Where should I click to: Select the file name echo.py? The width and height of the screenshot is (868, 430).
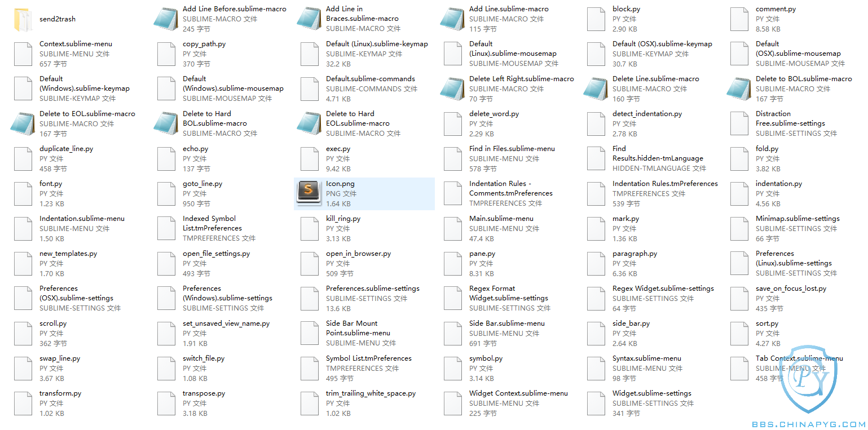coord(195,149)
